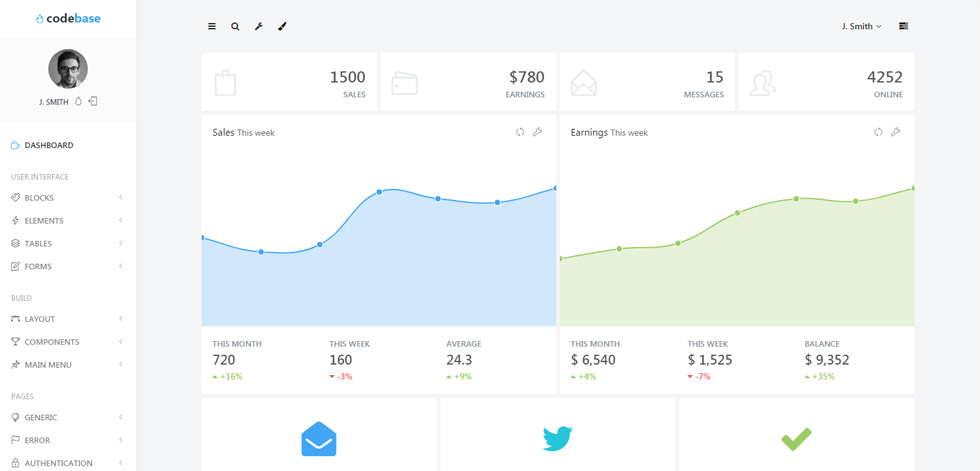The image size is (980, 471).
Task: Click the Authentication shield icon
Action: pos(16,464)
